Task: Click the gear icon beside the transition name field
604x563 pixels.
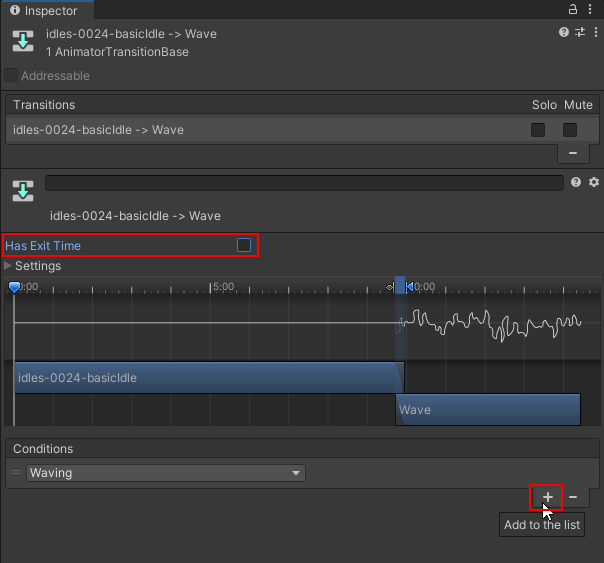Action: 593,183
